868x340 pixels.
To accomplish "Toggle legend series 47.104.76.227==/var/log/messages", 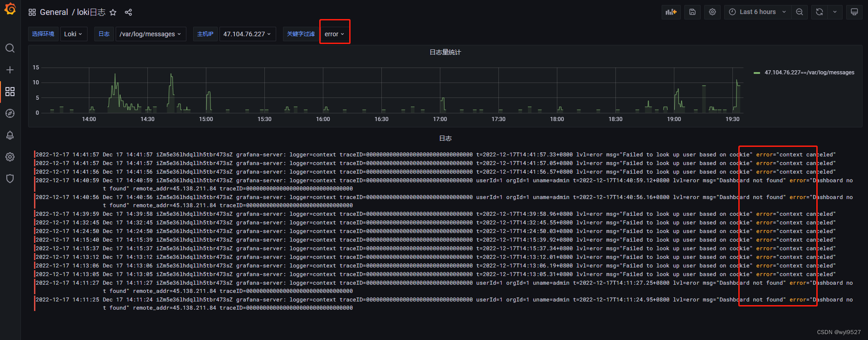I will click(x=809, y=73).
